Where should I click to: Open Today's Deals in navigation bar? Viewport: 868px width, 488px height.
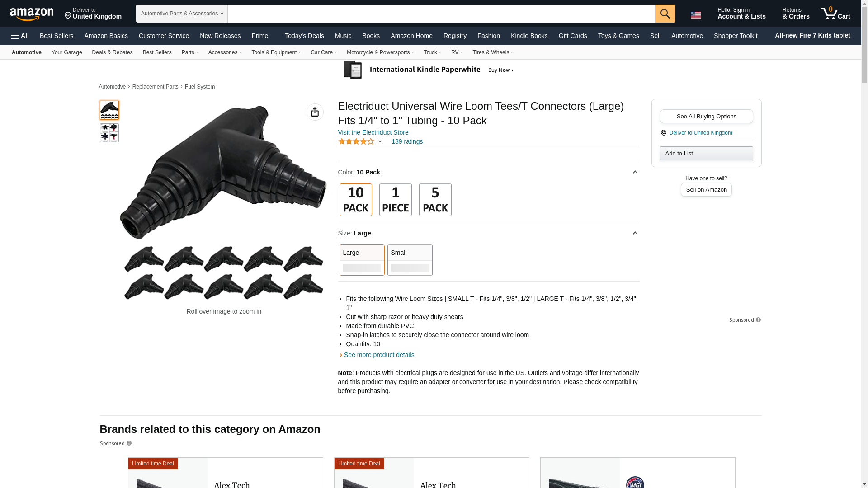304,36
